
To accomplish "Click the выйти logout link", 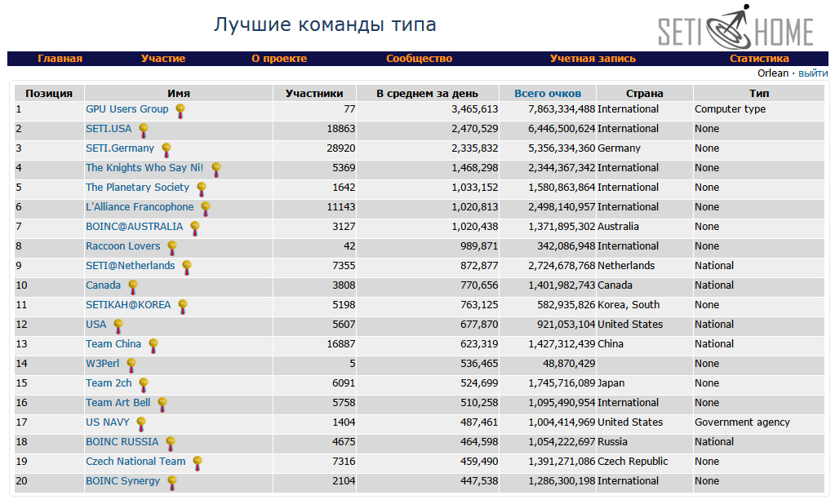I will [813, 73].
